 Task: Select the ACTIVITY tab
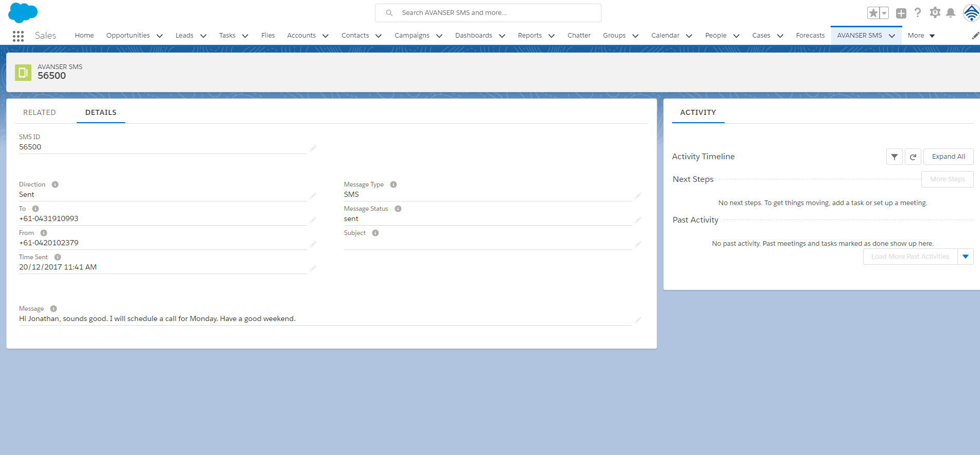698,112
